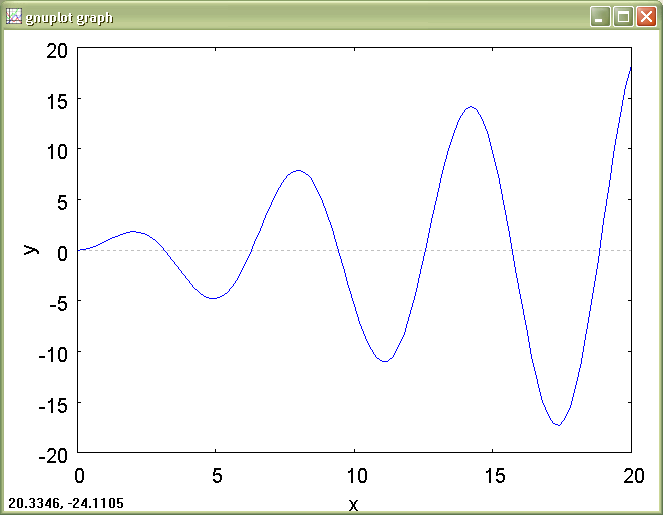Viewport: 663px width, 515px height.
Task: Minimize the gnuplot graph window
Action: click(x=600, y=17)
